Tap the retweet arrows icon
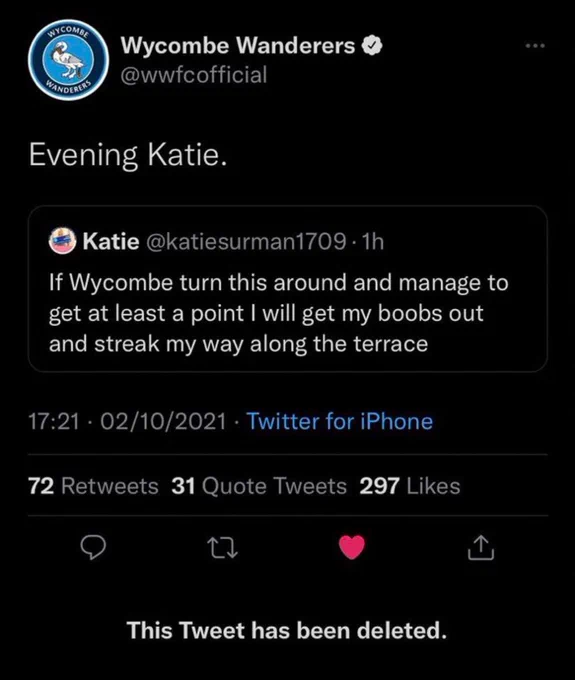The image size is (575, 680). click(222, 548)
